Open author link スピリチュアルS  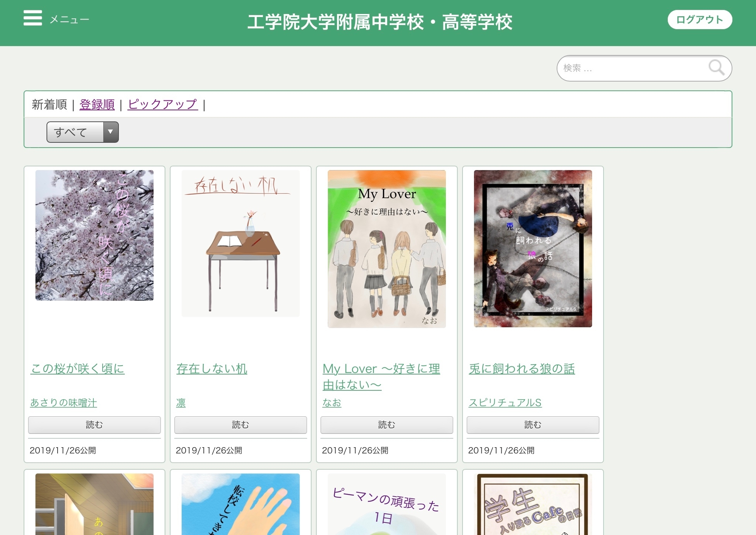pyautogui.click(x=505, y=403)
